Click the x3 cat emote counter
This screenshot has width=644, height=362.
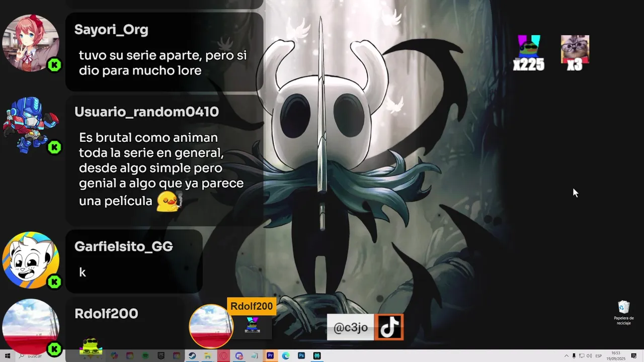click(575, 53)
